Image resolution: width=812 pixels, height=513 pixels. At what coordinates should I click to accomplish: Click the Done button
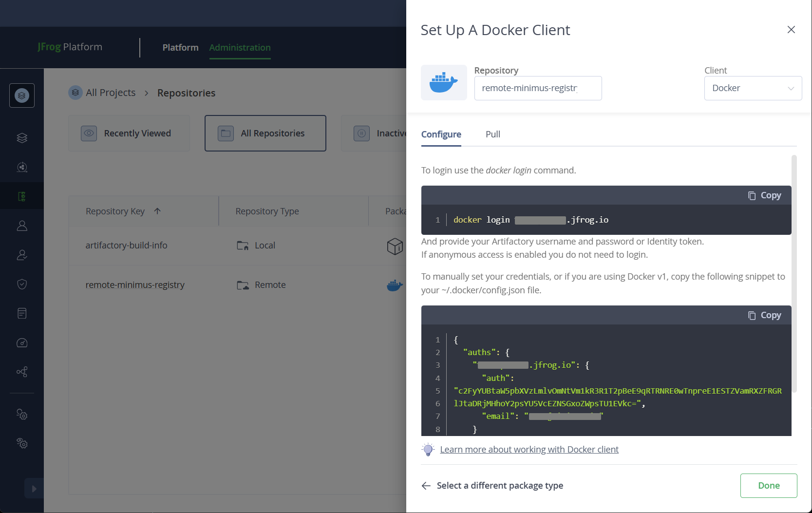coord(768,485)
